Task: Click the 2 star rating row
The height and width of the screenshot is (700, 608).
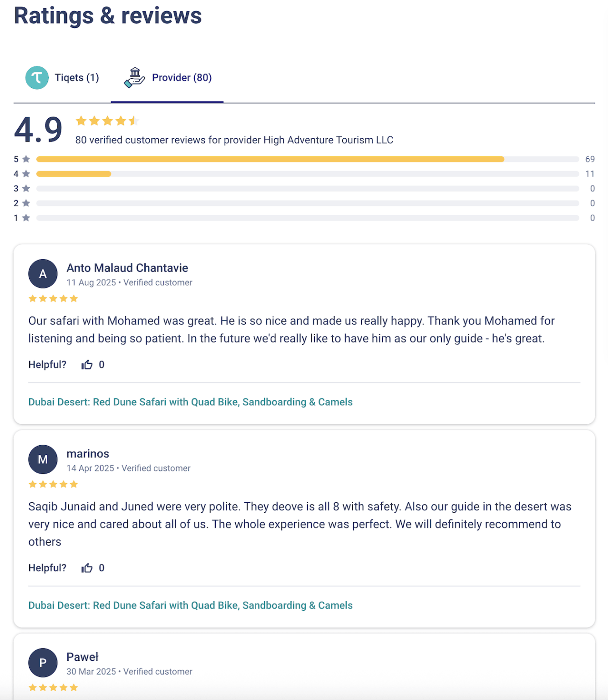Action: pyautogui.click(x=307, y=203)
